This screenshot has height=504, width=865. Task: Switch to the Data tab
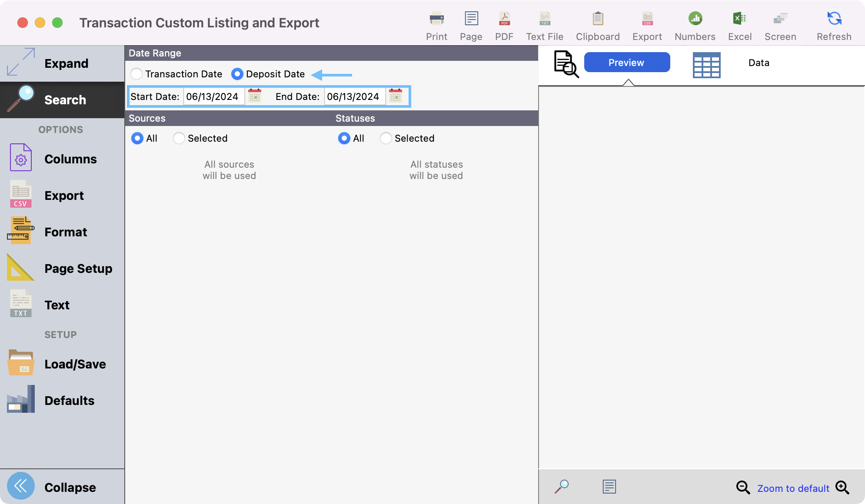(x=759, y=63)
